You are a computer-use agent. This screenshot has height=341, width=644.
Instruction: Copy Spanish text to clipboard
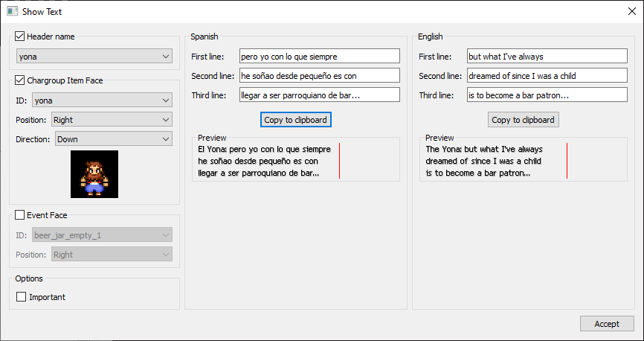[295, 120]
